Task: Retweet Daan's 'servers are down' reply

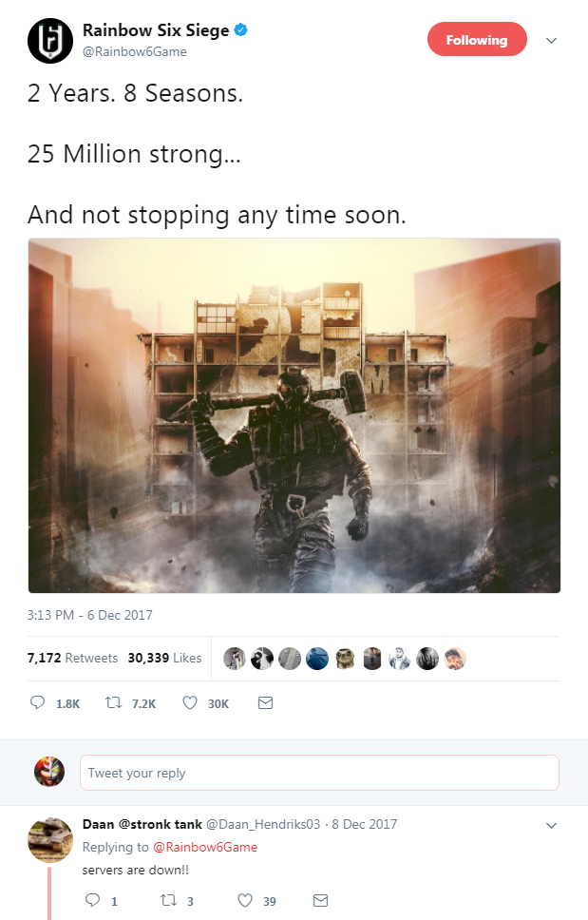Action: click(x=169, y=900)
